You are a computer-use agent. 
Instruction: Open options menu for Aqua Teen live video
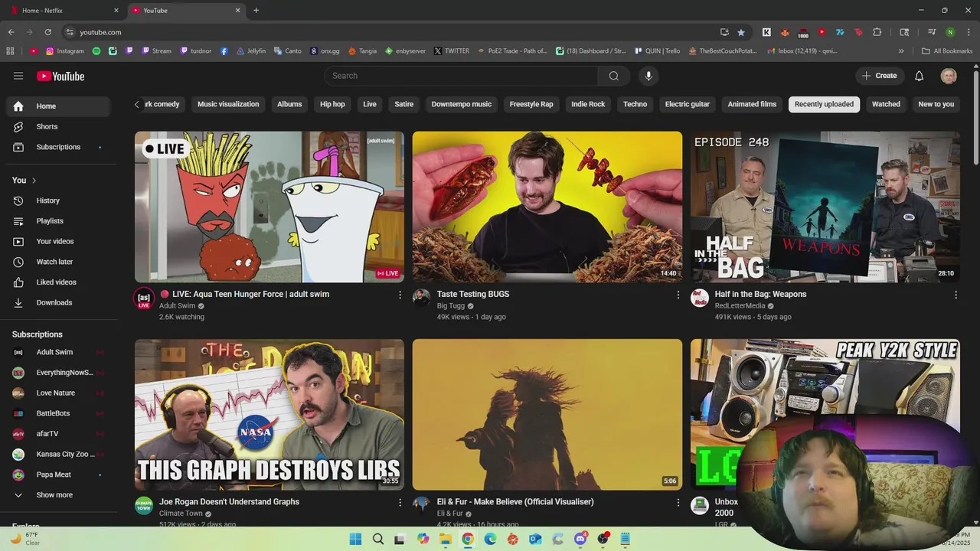point(400,295)
